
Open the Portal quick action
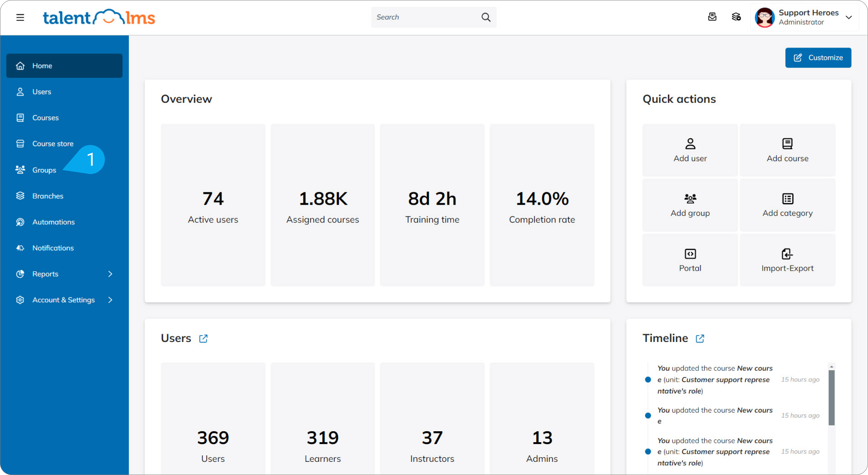point(690,260)
